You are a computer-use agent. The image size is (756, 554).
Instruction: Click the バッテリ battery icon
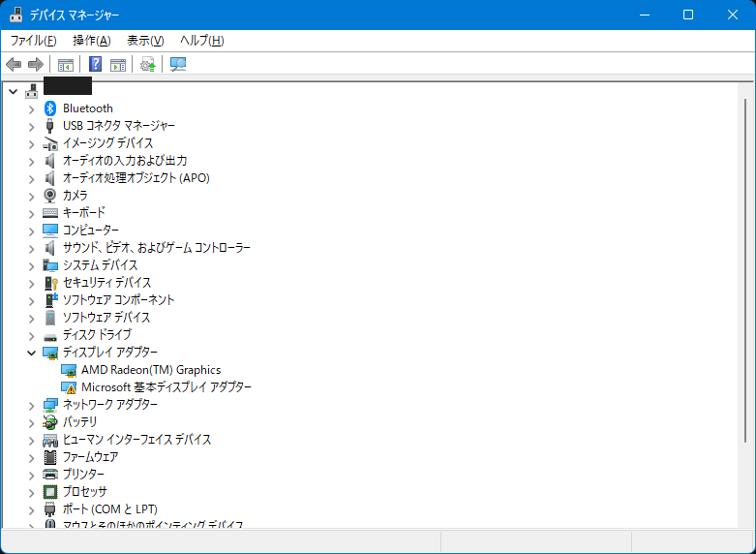point(50,422)
